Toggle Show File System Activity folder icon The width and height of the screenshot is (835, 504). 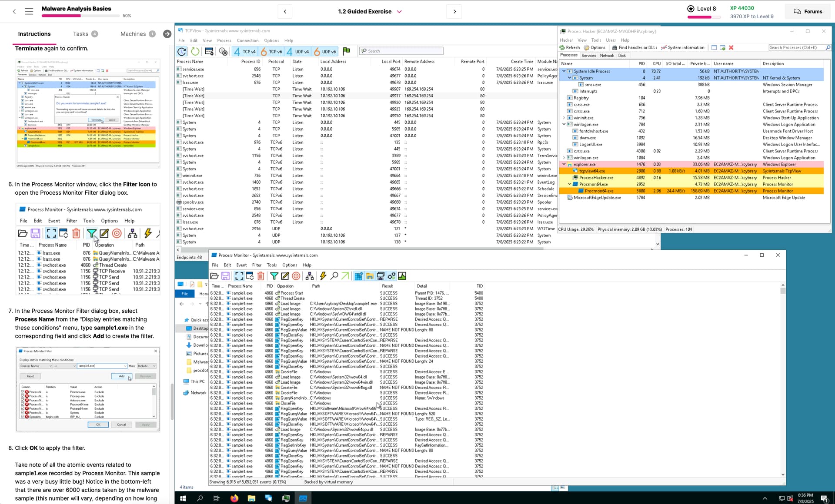tap(369, 276)
